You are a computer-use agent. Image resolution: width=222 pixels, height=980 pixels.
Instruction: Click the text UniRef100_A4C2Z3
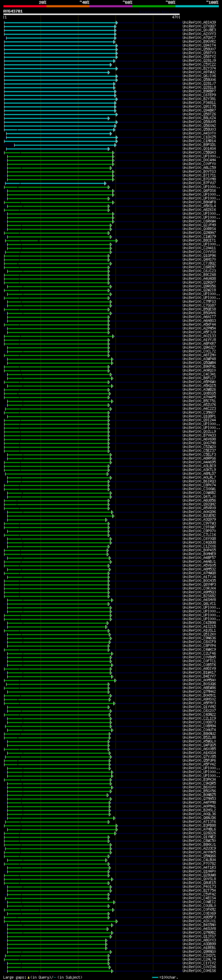click(x=199, y=408)
